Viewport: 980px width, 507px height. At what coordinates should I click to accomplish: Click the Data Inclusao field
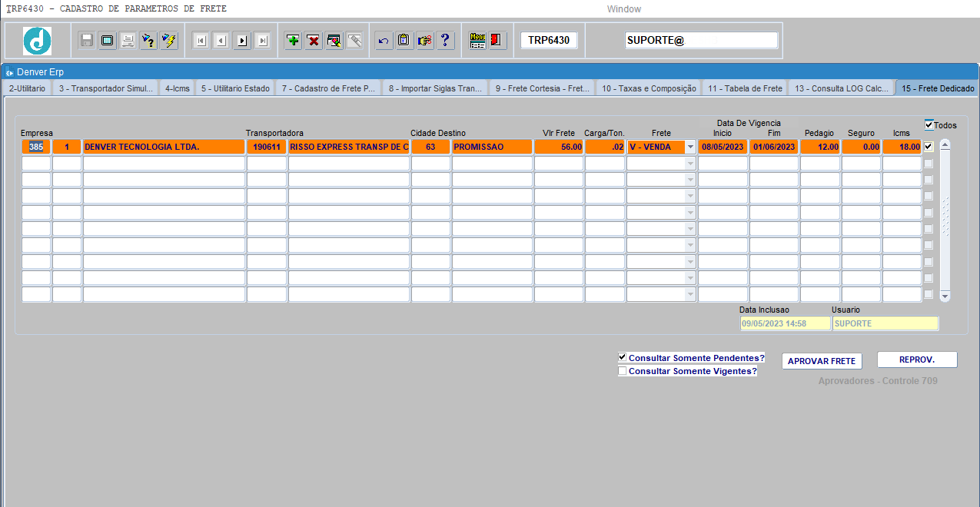click(785, 323)
